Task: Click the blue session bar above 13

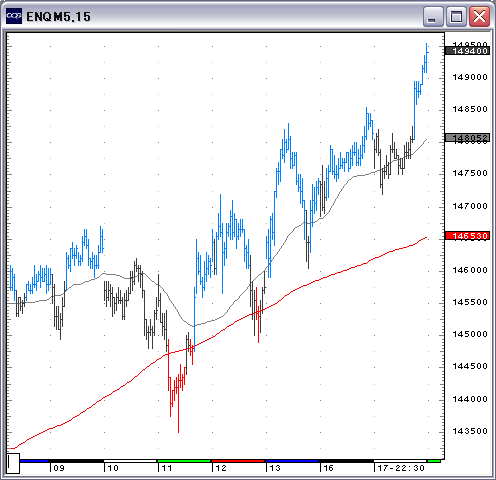Action: (292, 461)
